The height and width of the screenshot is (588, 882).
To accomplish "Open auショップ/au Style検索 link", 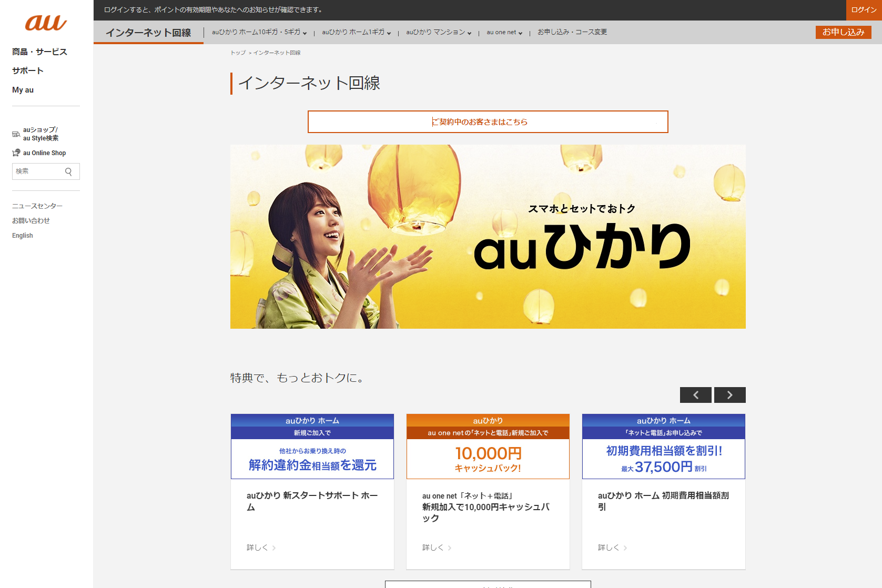I will pos(40,134).
